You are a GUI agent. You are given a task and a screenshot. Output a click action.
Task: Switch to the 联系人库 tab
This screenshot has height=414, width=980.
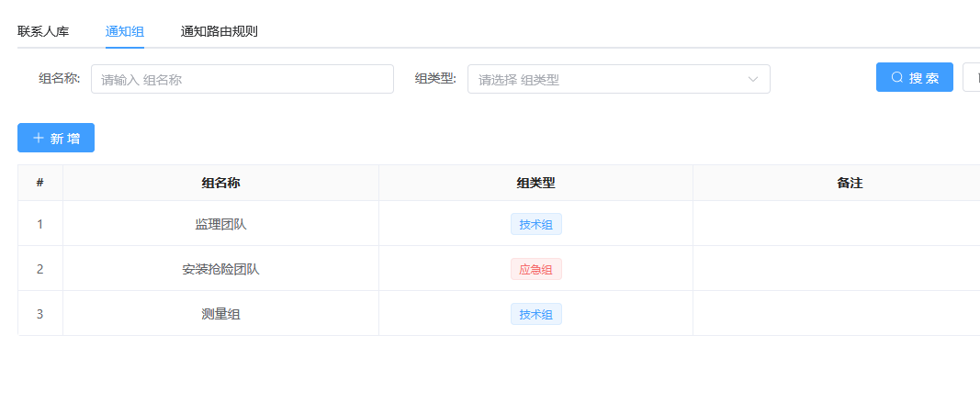click(43, 31)
